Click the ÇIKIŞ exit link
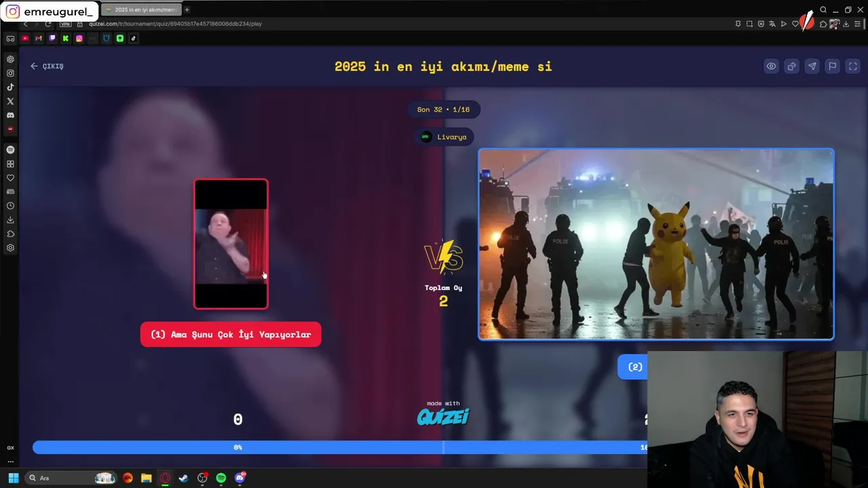Screen dimensions: 868x488 [x=47, y=66]
